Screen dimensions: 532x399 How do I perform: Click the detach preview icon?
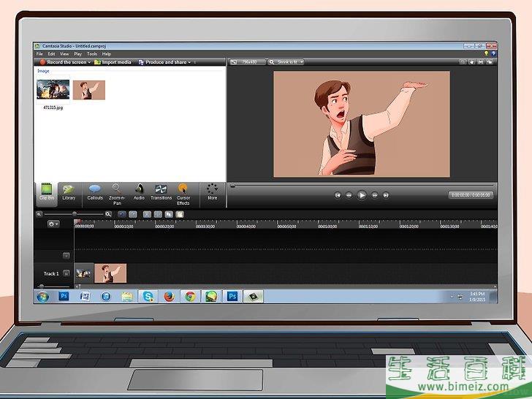490,62
